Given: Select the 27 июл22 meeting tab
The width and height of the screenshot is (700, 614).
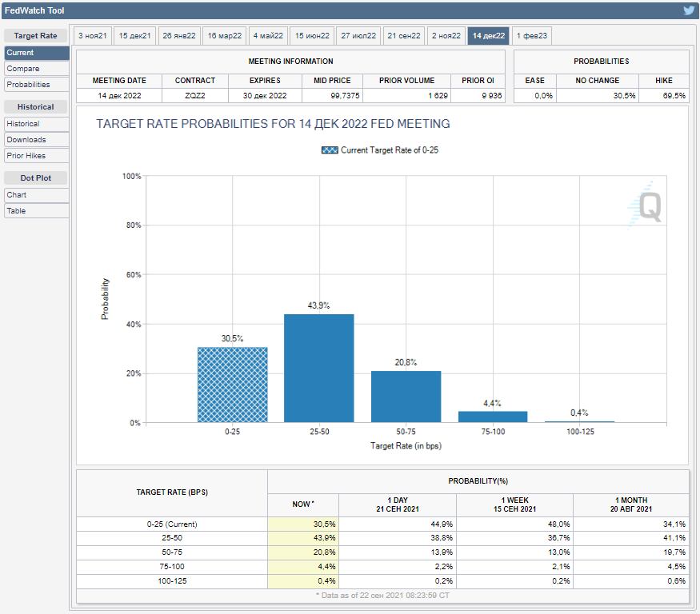Looking at the screenshot, I should [x=358, y=36].
